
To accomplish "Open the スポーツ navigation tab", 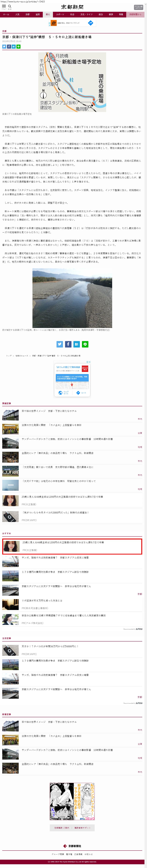I will [60, 14].
